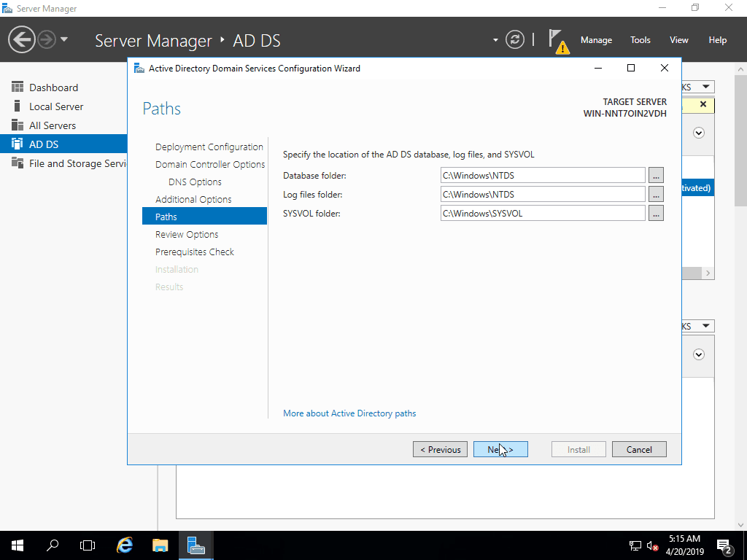This screenshot has height=560, width=747.
Task: Browse for the Database folder location
Action: (656, 175)
